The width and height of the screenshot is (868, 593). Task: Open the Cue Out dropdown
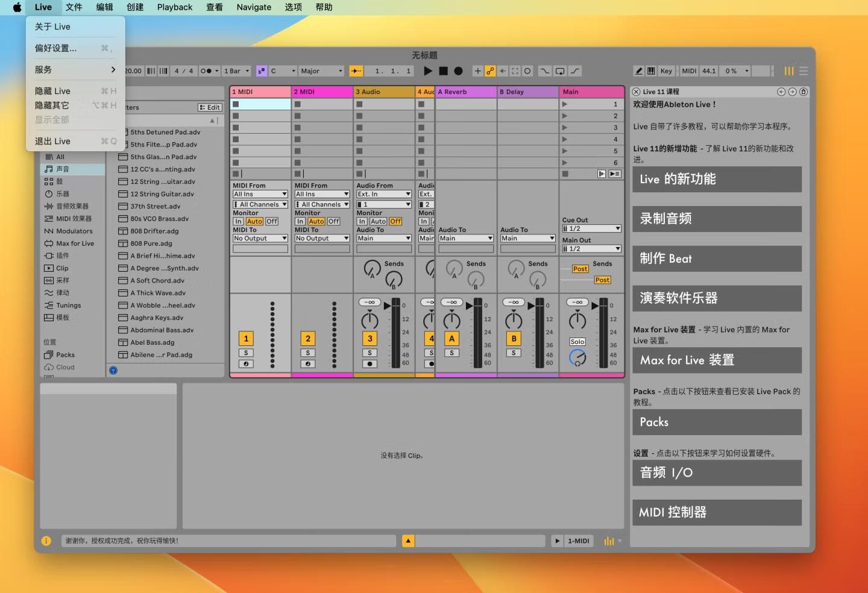click(591, 229)
